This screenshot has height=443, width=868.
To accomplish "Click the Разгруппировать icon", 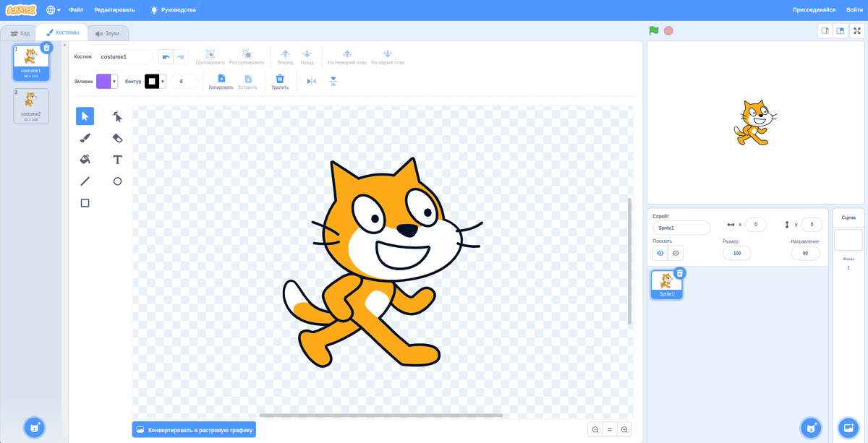I will 247,53.
